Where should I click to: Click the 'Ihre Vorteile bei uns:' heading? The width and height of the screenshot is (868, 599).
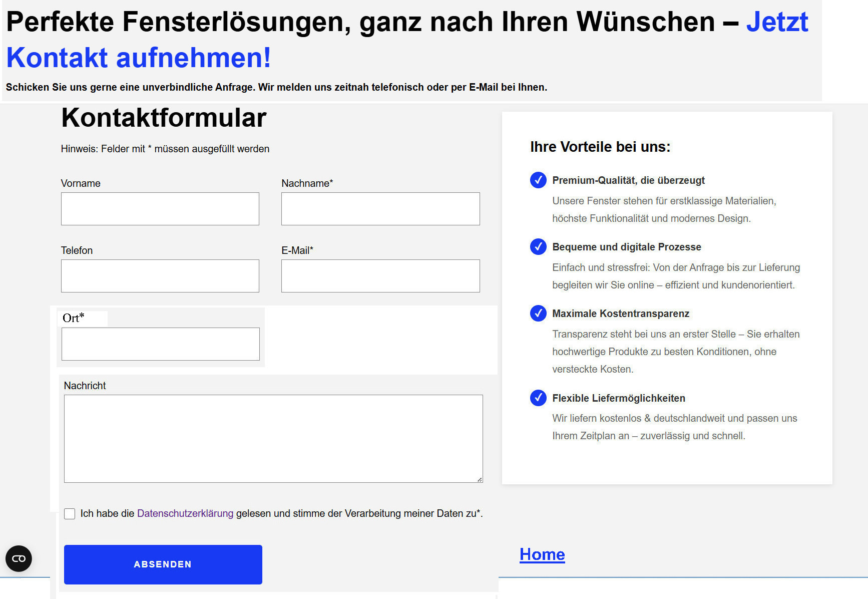click(600, 147)
